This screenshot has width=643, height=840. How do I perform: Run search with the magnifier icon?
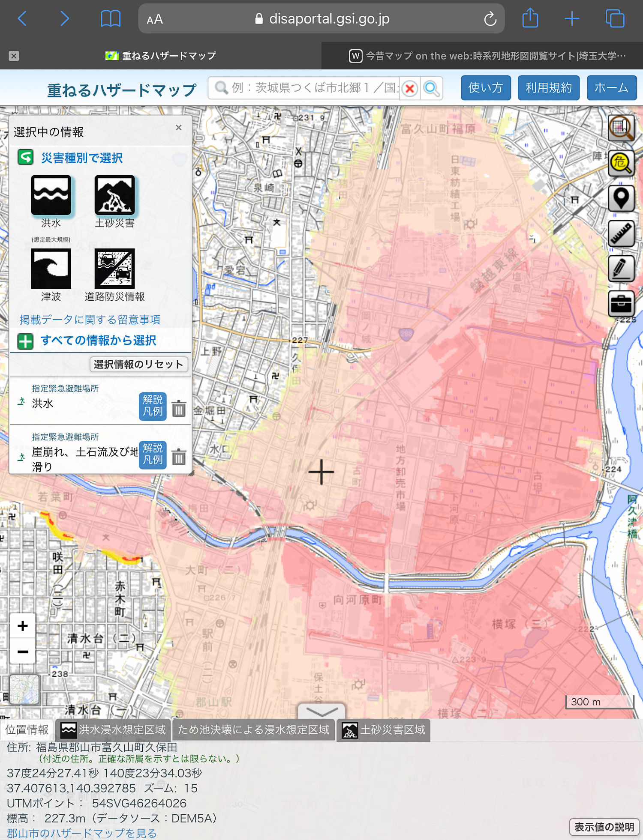coord(431,88)
